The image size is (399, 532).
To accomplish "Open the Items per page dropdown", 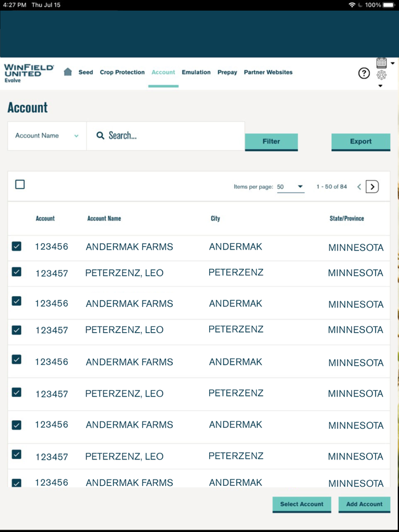I will pos(291,187).
